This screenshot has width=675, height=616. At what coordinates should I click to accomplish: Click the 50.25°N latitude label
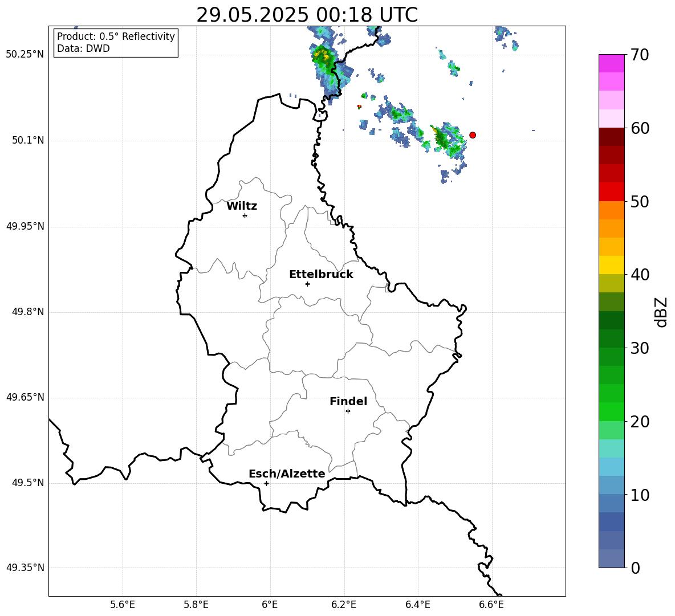[25, 55]
